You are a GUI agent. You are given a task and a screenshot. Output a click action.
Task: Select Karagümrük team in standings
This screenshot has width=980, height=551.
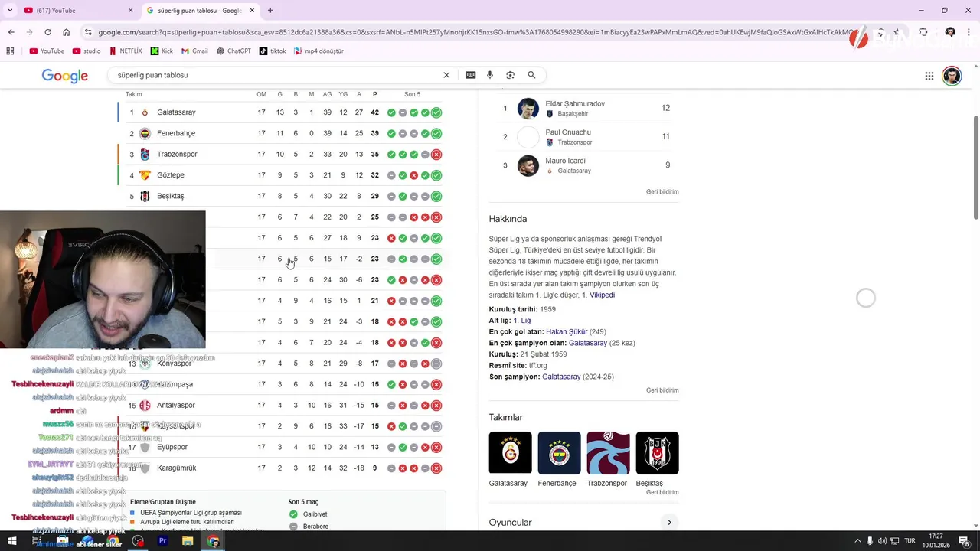(x=176, y=468)
